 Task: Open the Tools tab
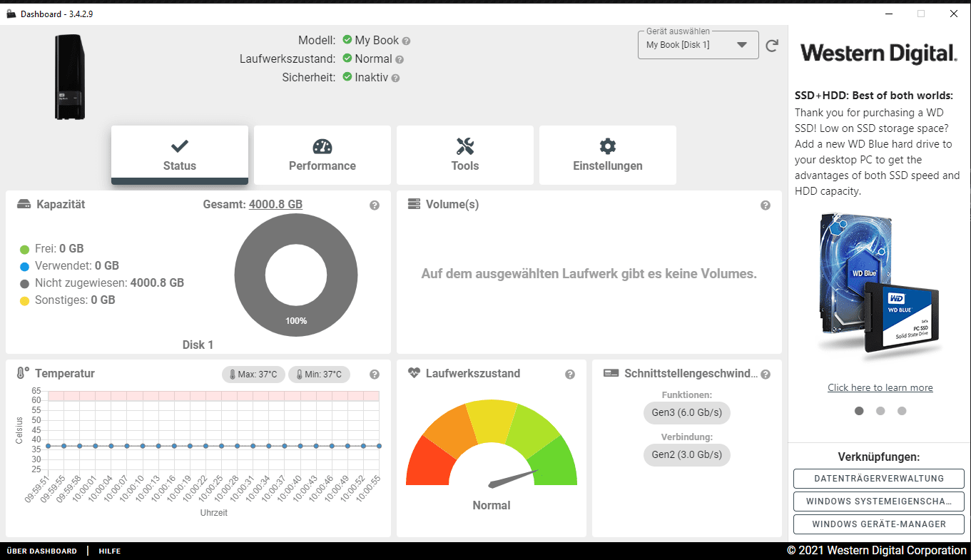(465, 156)
